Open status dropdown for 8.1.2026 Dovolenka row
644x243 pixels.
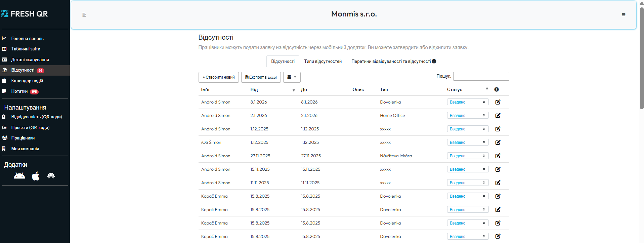pyautogui.click(x=467, y=102)
